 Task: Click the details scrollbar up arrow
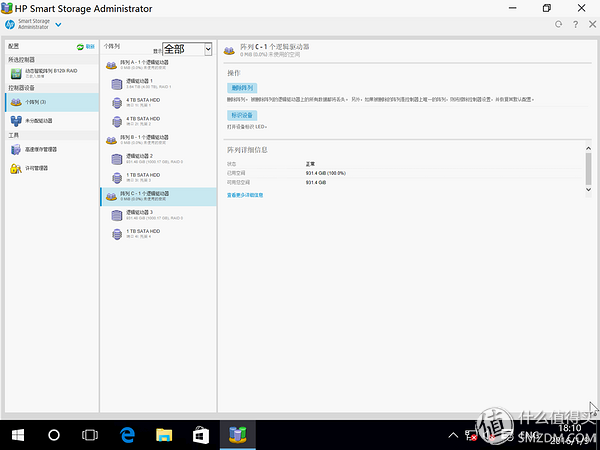(589, 148)
